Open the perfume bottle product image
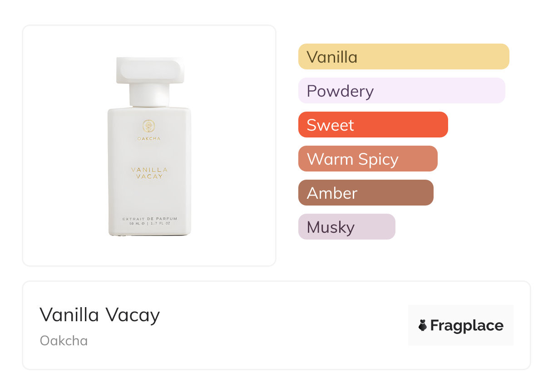The image size is (553, 392). click(x=149, y=146)
